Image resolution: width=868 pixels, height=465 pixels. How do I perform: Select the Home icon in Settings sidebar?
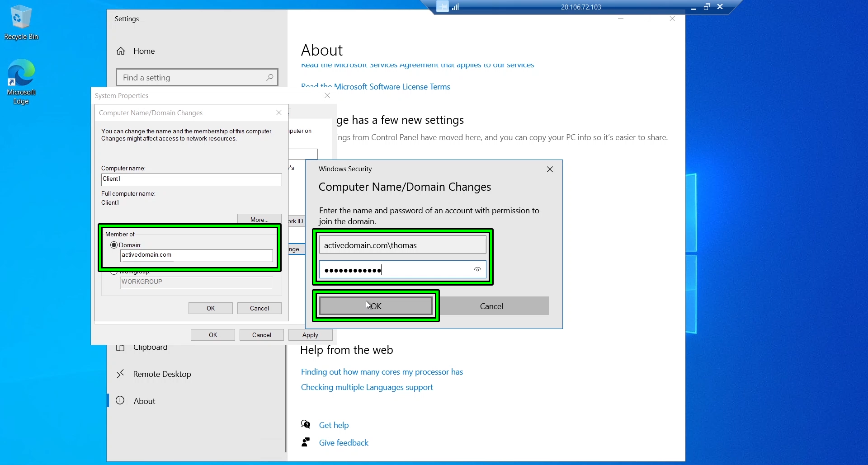click(x=120, y=51)
